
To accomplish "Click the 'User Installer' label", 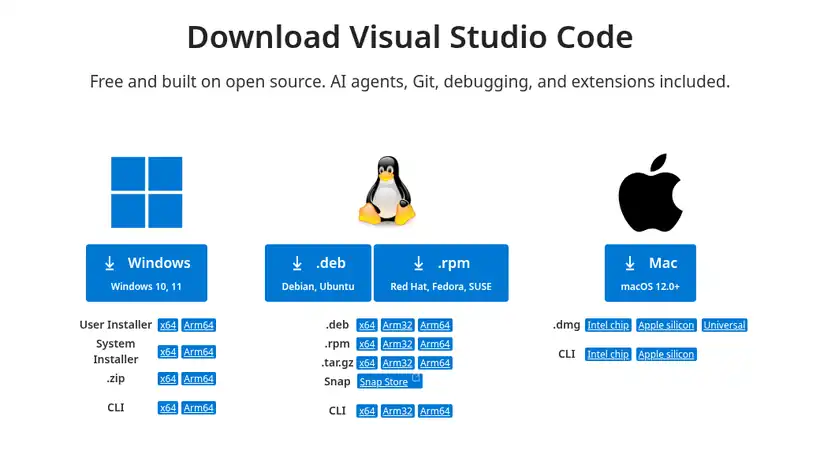I will 116,325.
